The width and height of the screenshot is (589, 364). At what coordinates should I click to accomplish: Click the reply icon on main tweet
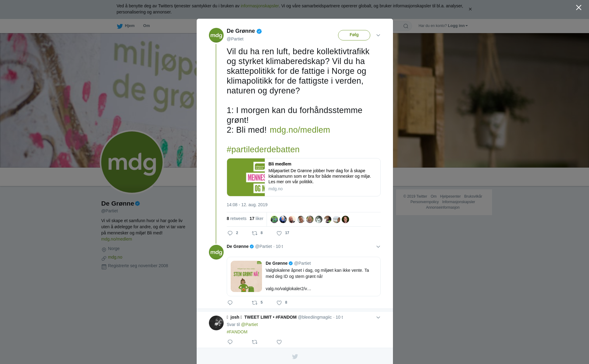click(x=230, y=233)
